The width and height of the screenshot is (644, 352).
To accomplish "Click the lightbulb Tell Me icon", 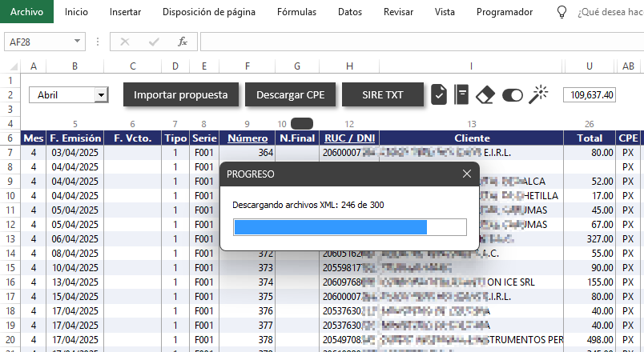I will tap(561, 12).
